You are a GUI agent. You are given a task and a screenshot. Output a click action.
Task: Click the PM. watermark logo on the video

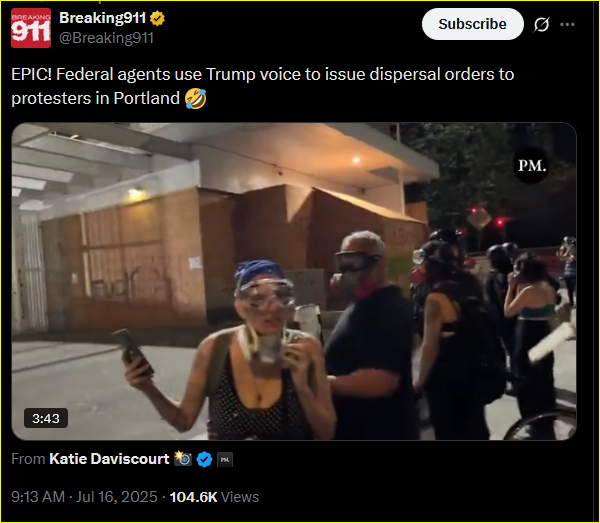[x=532, y=166]
